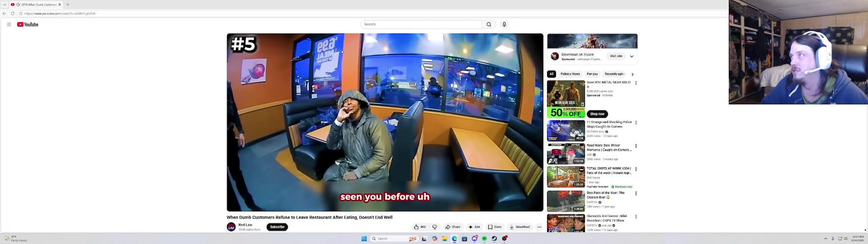Select the All filter chip

[x=551, y=74]
